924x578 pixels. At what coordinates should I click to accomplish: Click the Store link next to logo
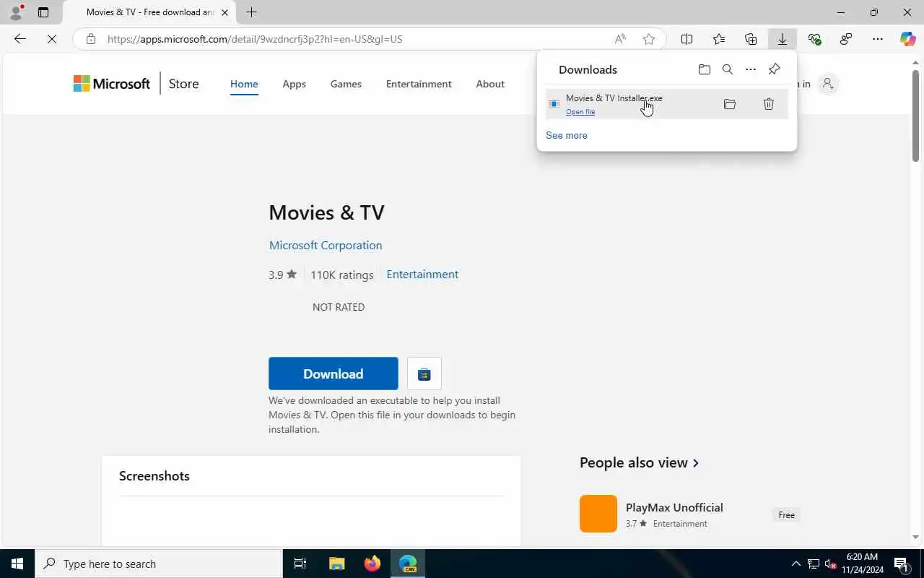pyautogui.click(x=183, y=84)
